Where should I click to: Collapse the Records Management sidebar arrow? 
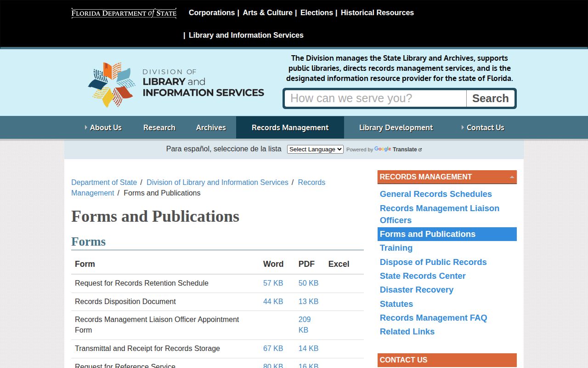tap(512, 177)
